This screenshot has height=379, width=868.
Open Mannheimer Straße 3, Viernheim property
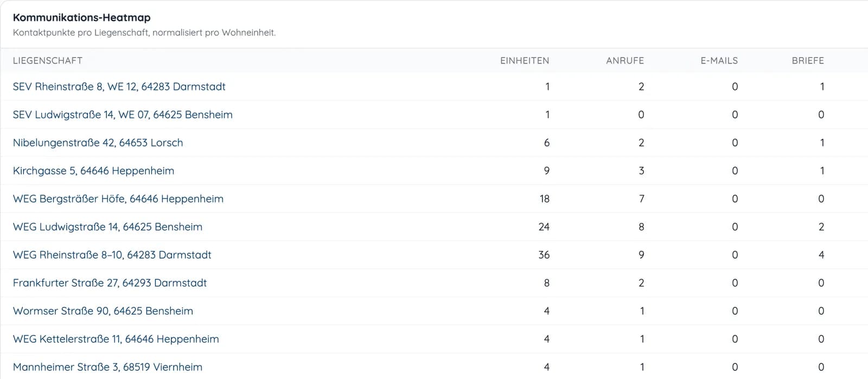point(107,367)
